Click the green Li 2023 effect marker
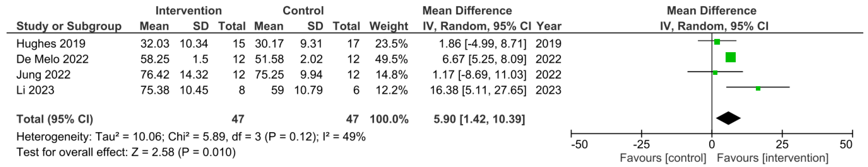This screenshot has height=167, width=868. click(x=758, y=88)
